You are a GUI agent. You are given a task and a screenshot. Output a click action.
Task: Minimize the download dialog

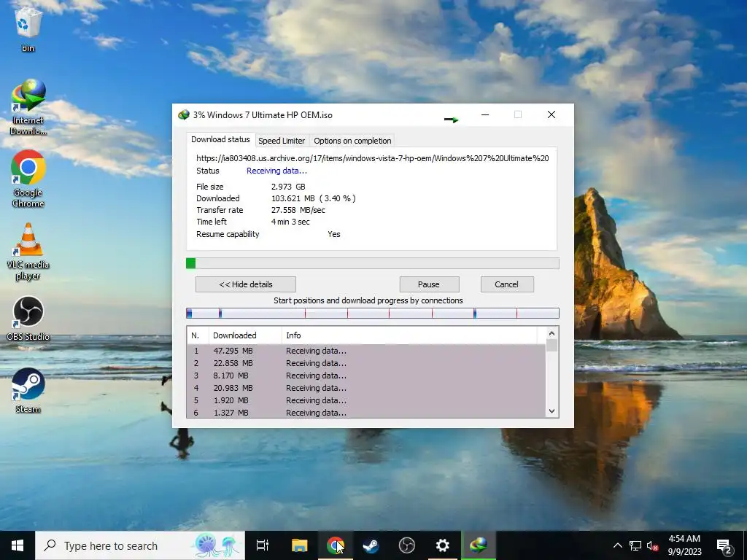point(485,114)
